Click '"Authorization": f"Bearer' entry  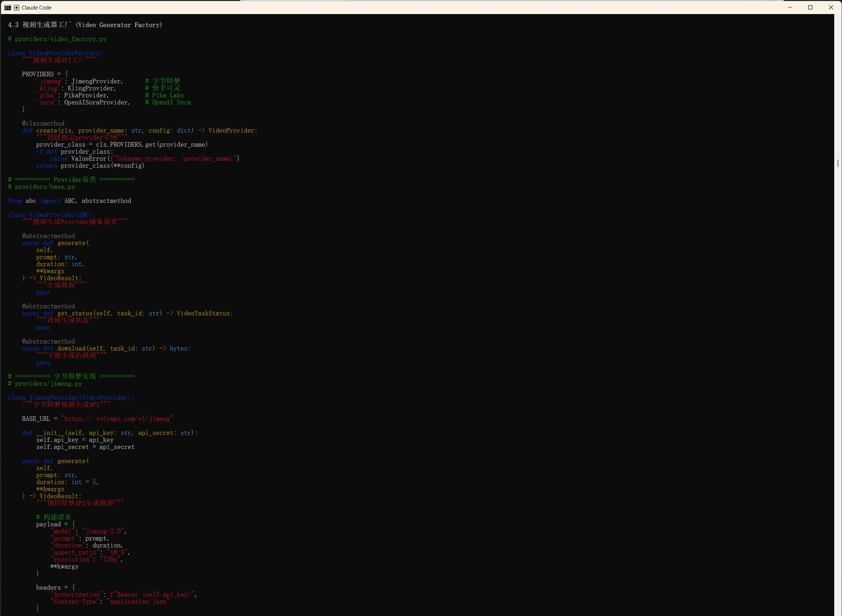[x=123, y=595]
